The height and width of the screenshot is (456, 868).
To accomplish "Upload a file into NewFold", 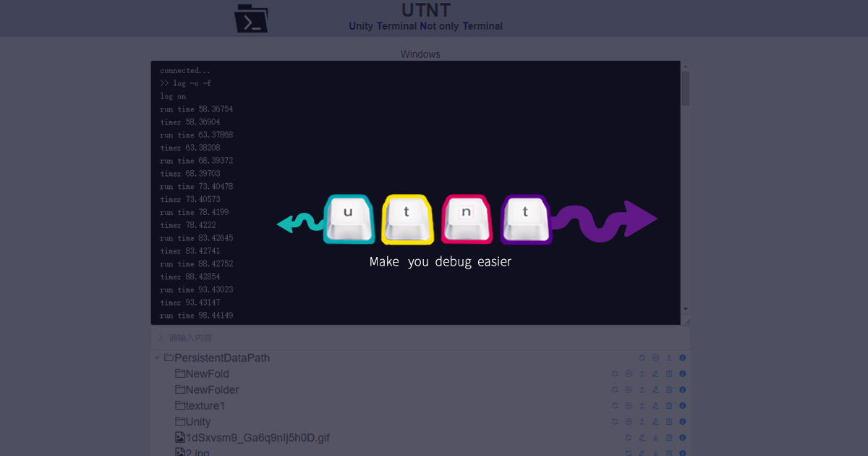I will pos(642,373).
